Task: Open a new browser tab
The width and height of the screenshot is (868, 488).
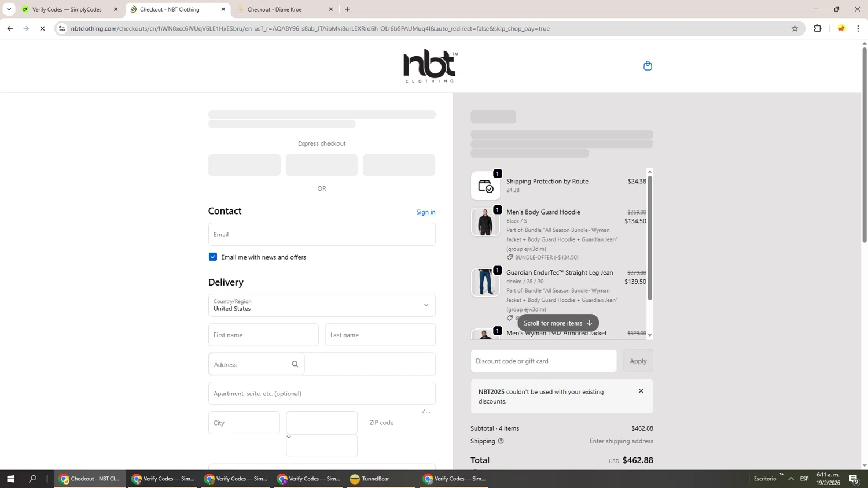Action: (x=347, y=9)
